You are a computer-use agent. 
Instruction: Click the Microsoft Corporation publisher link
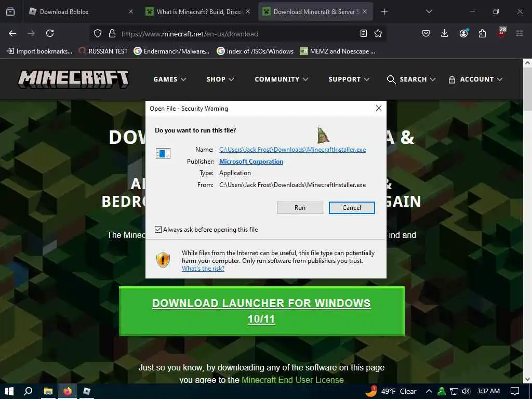[x=251, y=162]
